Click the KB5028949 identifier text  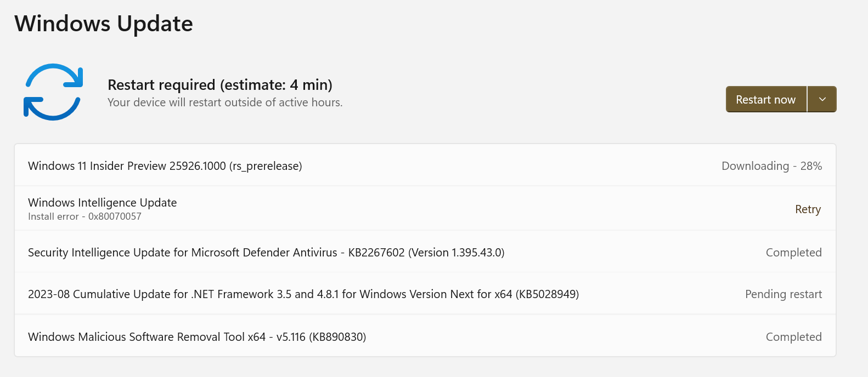(547, 294)
